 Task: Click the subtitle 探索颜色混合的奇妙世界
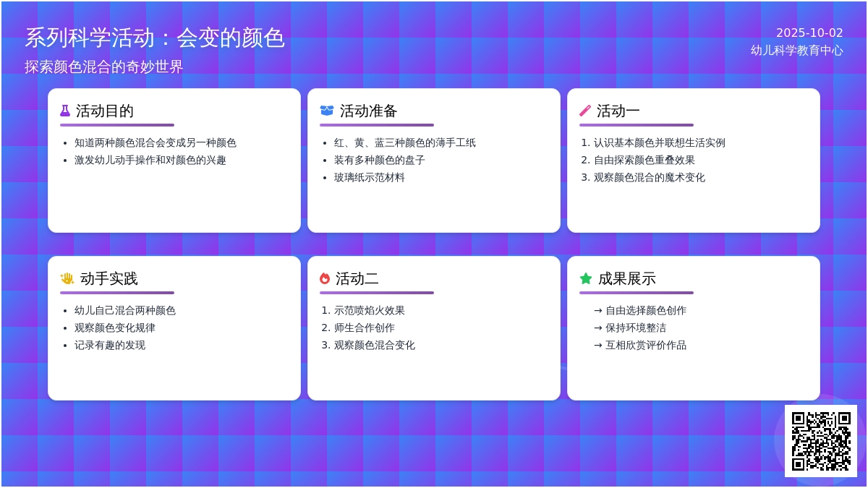click(104, 67)
